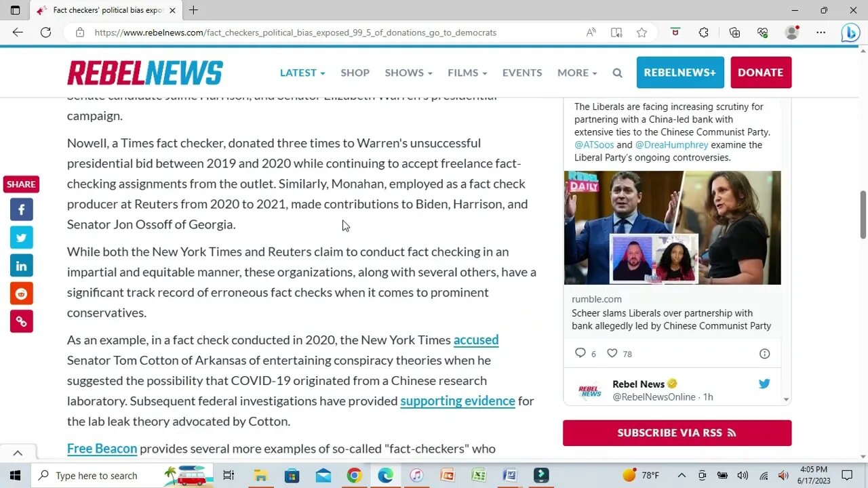Open a new browser tab
This screenshot has height=488, width=868.
(x=193, y=10)
